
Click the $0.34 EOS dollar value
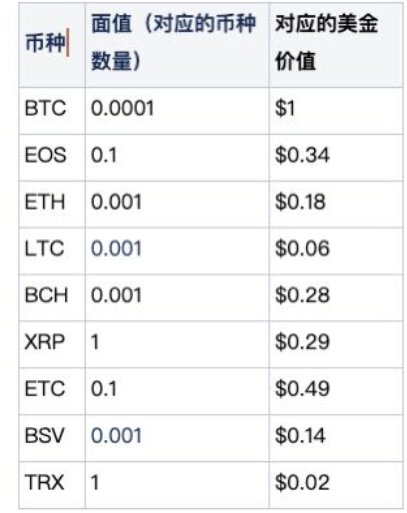click(x=302, y=155)
